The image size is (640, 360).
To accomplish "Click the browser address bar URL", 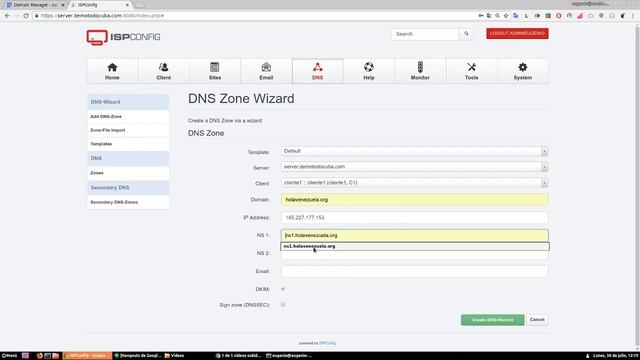I will [x=102, y=16].
